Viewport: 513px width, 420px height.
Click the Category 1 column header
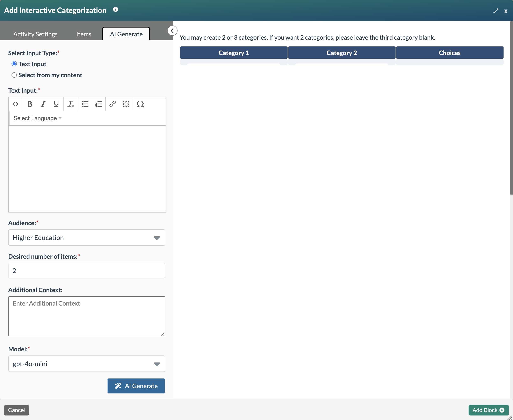point(234,53)
